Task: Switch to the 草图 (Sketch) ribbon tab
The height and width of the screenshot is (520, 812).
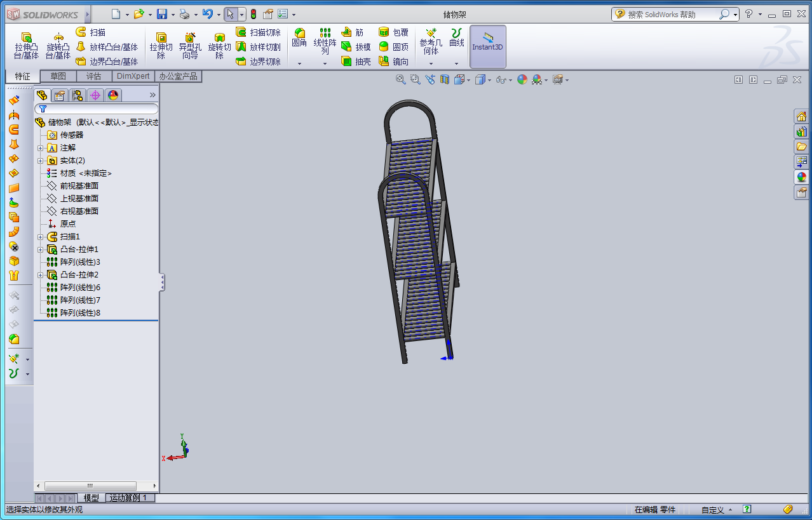Action: [x=58, y=76]
